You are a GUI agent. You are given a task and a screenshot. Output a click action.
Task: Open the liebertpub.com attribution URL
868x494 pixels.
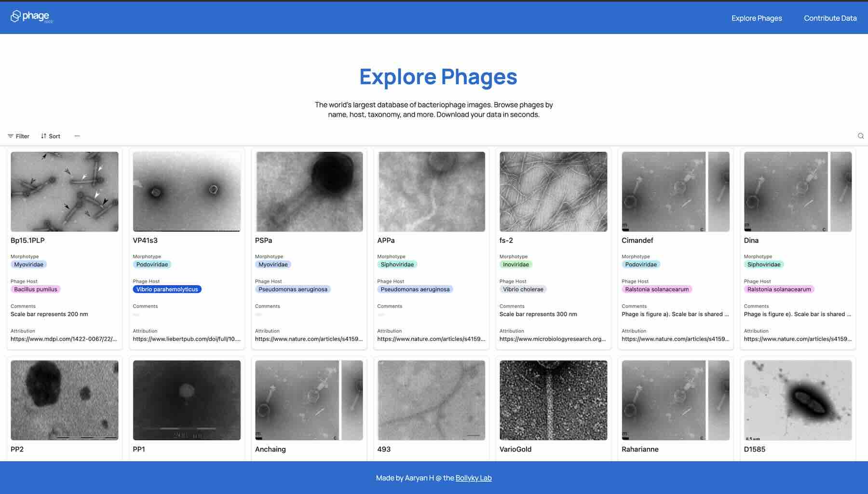click(x=187, y=339)
